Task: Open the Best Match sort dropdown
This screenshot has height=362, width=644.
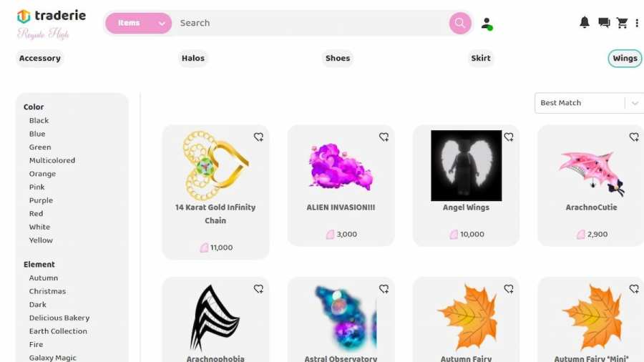Action: point(590,103)
